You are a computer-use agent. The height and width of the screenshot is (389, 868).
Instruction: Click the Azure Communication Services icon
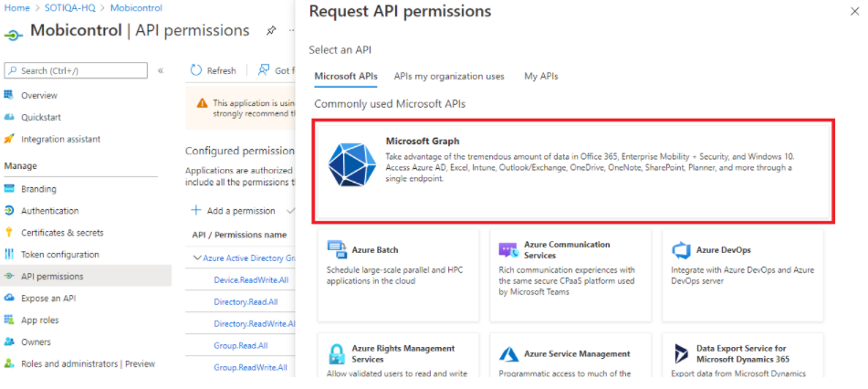[508, 249]
